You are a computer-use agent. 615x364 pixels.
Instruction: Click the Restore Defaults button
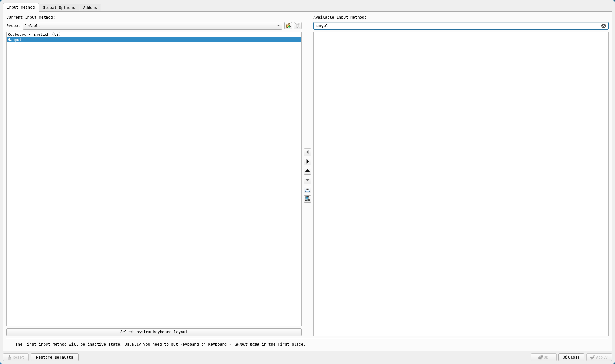[x=55, y=357]
